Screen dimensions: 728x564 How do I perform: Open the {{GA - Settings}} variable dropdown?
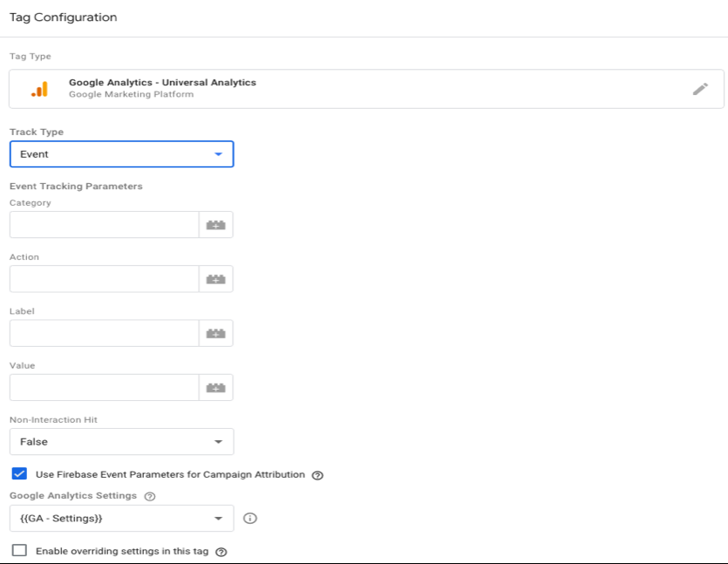point(121,519)
